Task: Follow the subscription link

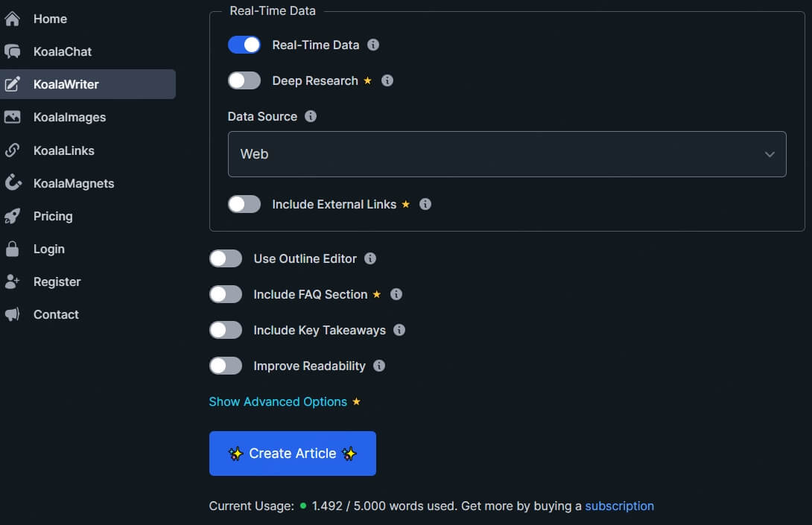Action: pyautogui.click(x=619, y=506)
